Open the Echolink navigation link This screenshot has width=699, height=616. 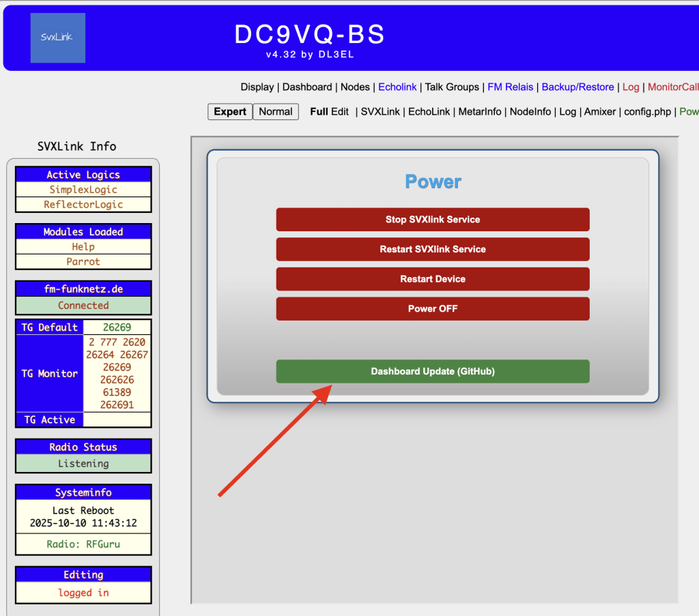point(397,87)
